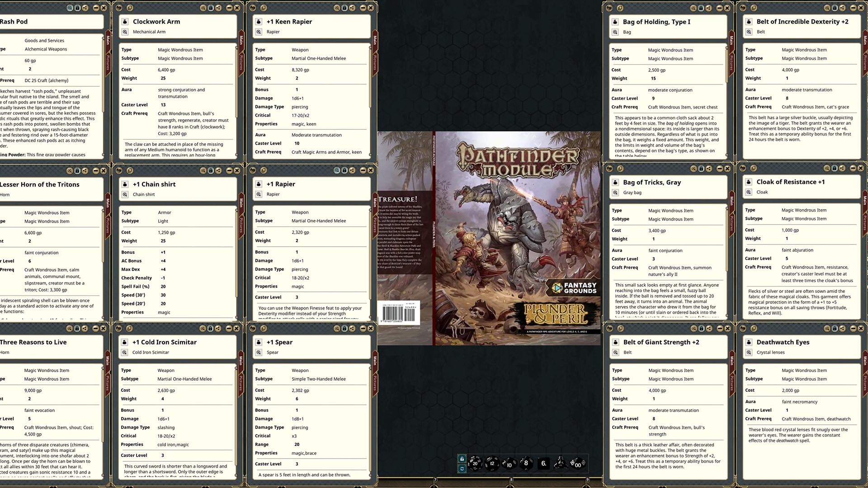Viewport: 868px width, 488px height.
Task: Minimize the +1 Rapier window
Action: click(x=363, y=170)
